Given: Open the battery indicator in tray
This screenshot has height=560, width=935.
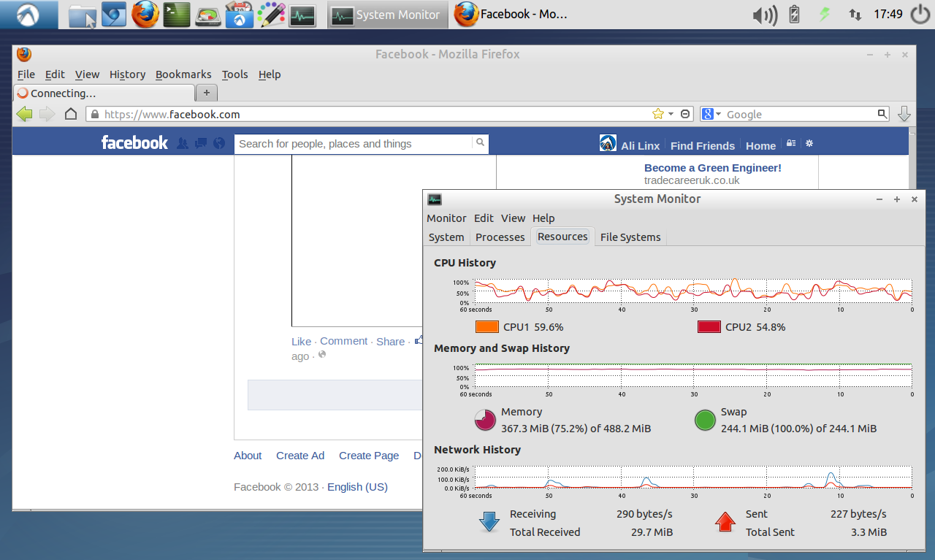Looking at the screenshot, I should 795,15.
